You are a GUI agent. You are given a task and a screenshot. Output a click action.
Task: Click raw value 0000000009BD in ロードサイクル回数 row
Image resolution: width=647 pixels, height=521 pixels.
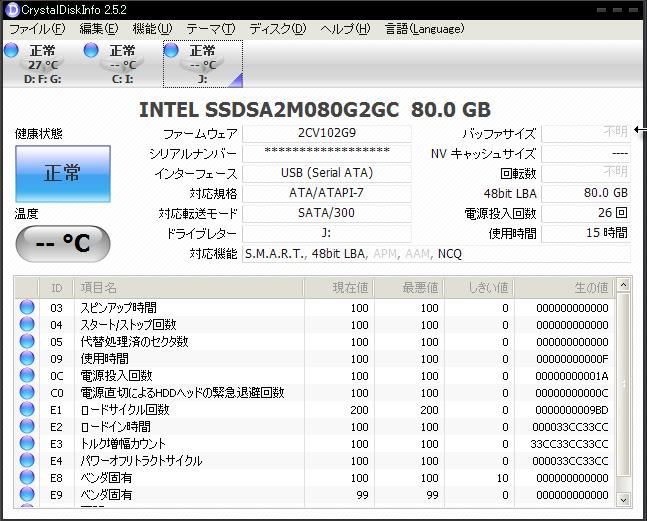572,410
